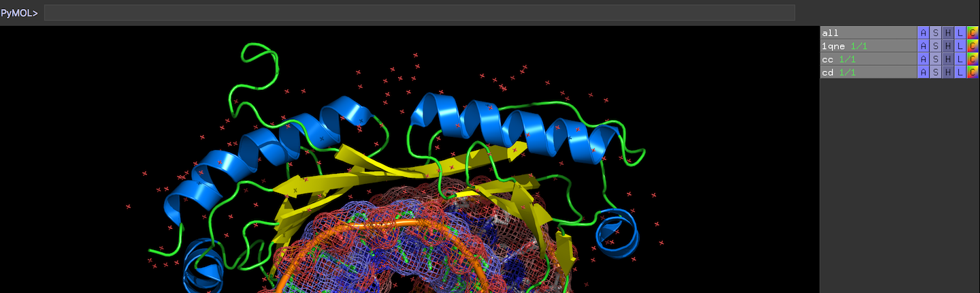
Task: Toggle visibility of the 1qne object
Action: pyautogui.click(x=868, y=46)
